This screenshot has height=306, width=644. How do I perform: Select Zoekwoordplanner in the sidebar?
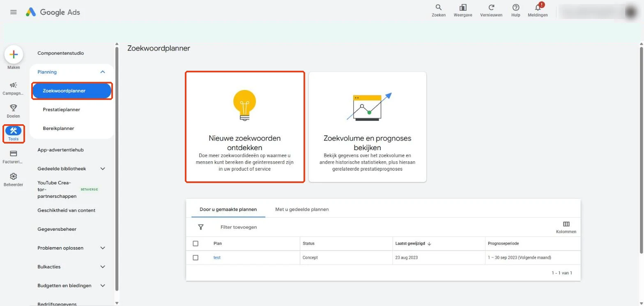click(72, 91)
